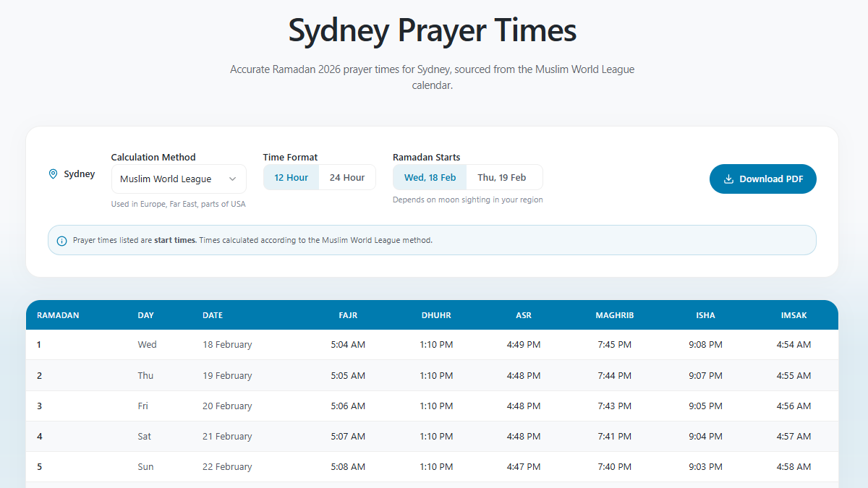
Task: Open the Calculation Method dropdown
Action: (178, 179)
